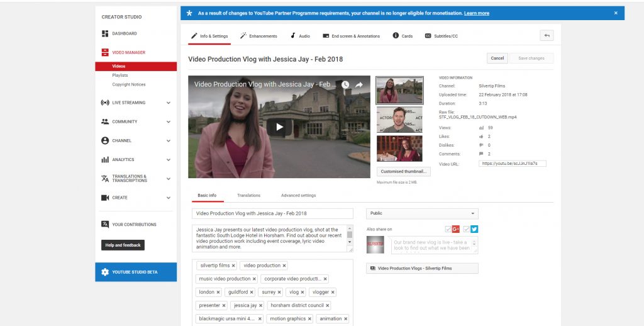Remove the horsham district council tag
644x326 pixels.
click(327, 306)
